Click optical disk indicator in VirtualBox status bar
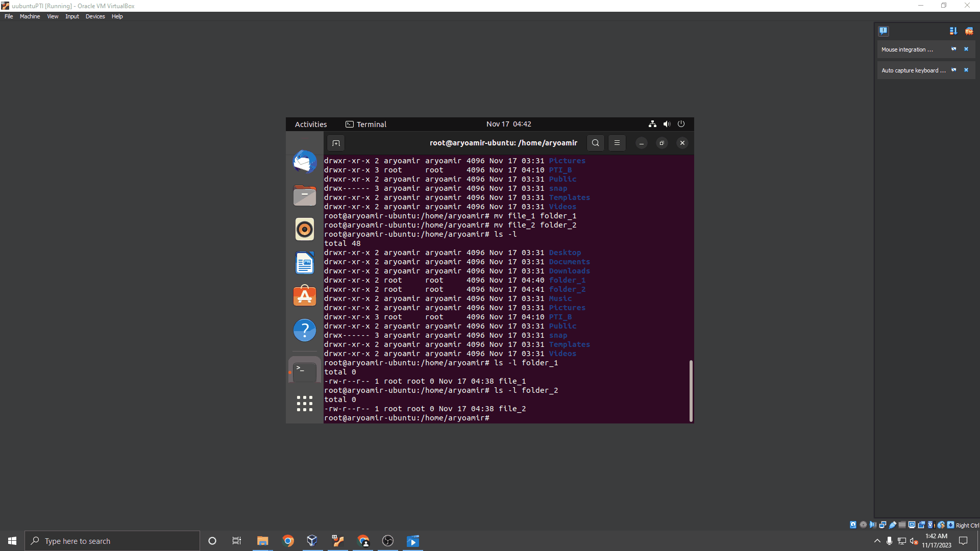Viewport: 980px width, 551px height. point(863,525)
